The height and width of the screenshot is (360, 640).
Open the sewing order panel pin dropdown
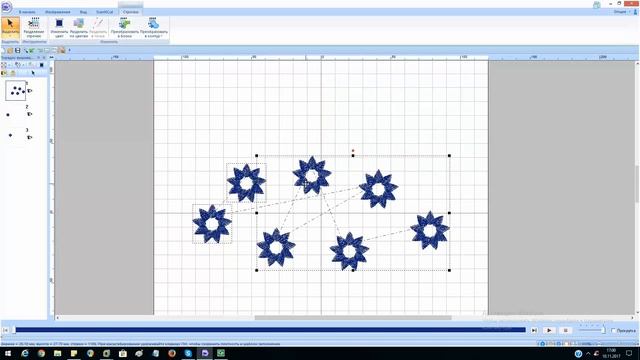[39, 58]
